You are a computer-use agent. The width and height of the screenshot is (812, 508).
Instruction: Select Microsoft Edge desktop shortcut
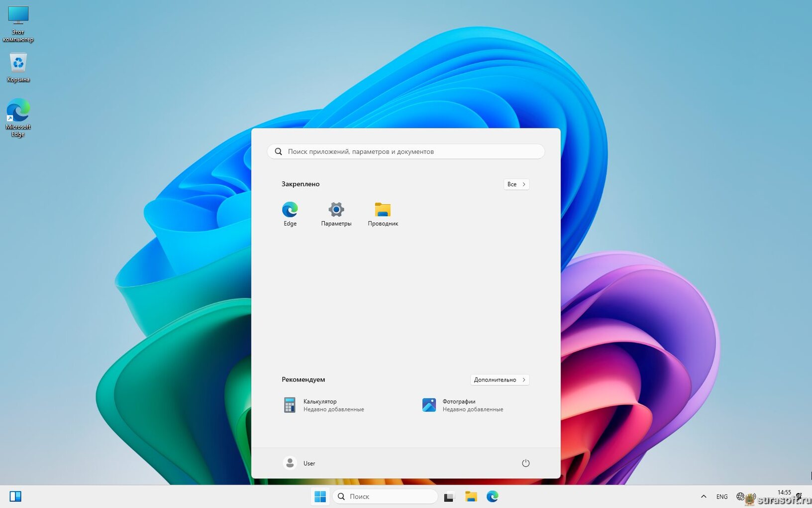click(18, 118)
